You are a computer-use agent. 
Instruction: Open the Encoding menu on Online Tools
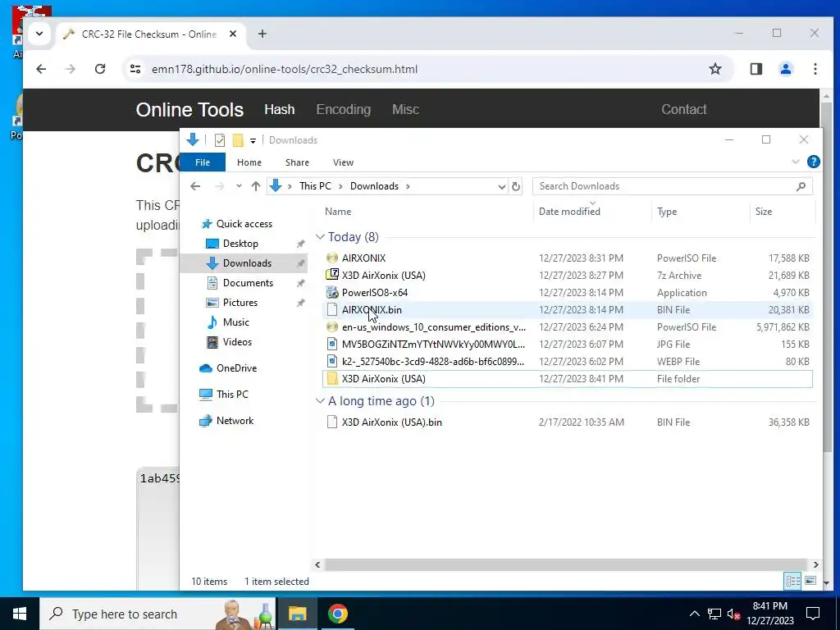(x=344, y=109)
